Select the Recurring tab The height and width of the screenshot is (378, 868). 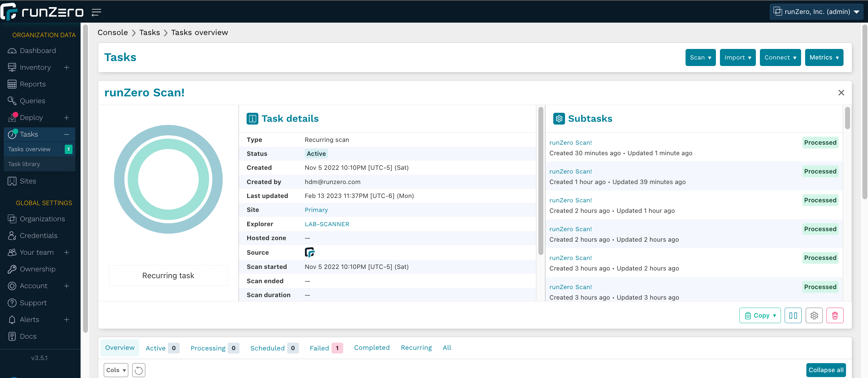point(416,348)
